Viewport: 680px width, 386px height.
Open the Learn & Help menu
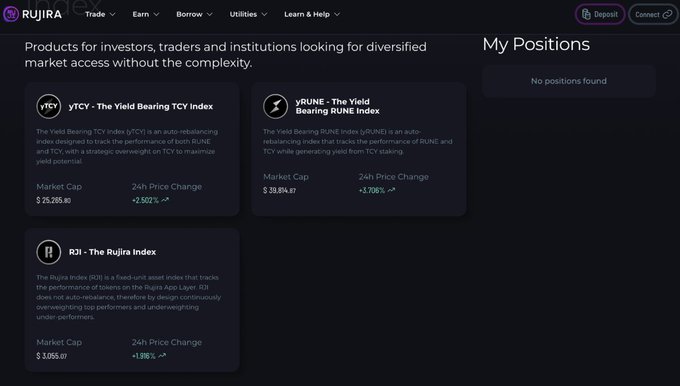(312, 14)
